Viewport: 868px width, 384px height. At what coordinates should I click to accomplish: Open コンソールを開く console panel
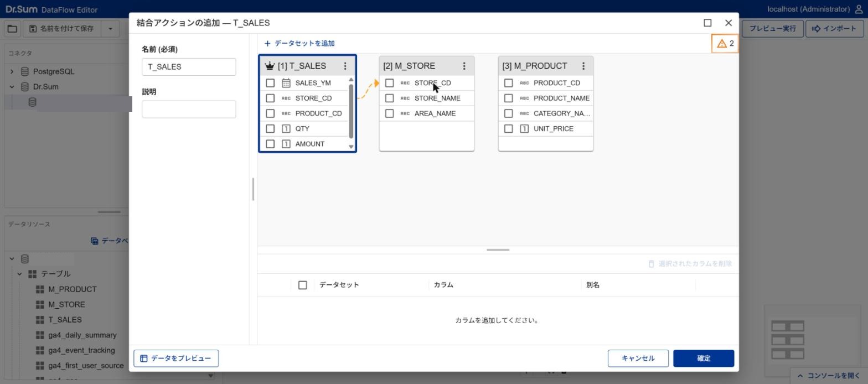(x=828, y=376)
